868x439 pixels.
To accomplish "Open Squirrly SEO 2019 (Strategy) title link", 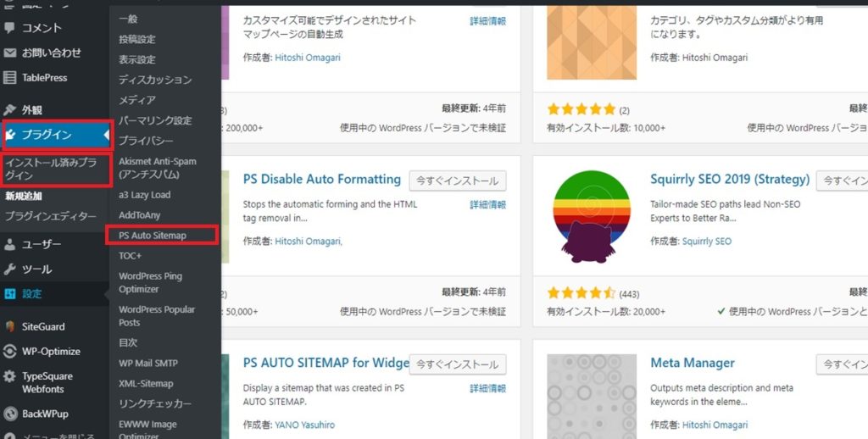I will point(730,180).
